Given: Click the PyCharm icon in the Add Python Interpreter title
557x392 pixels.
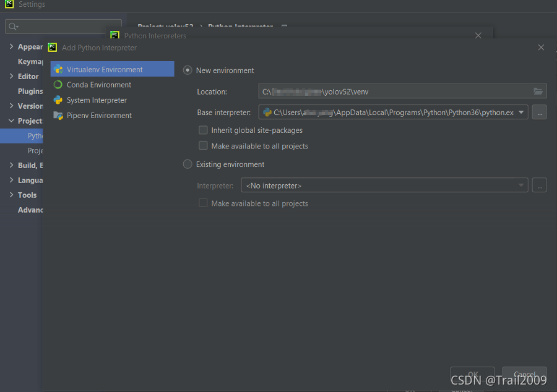Looking at the screenshot, I should coord(53,47).
